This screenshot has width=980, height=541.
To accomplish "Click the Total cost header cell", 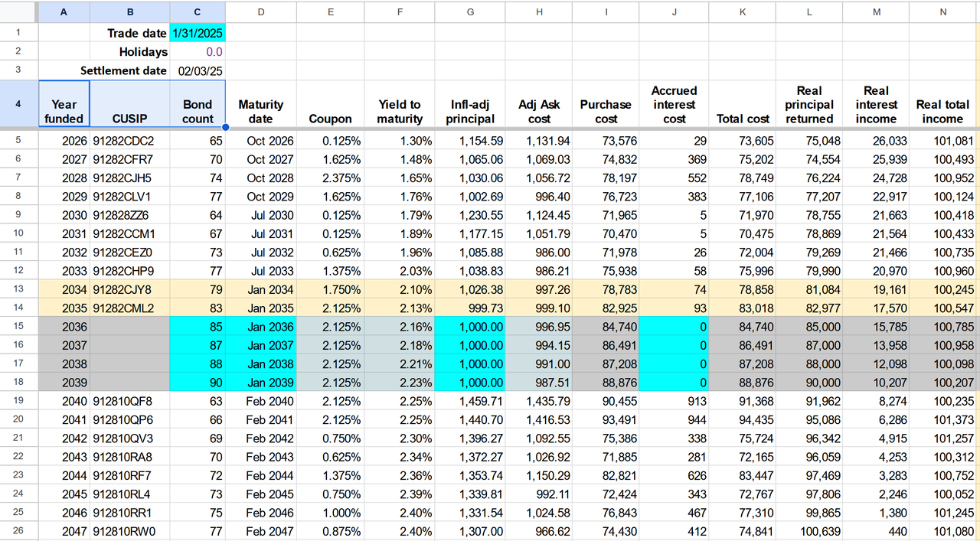I will pos(743,104).
